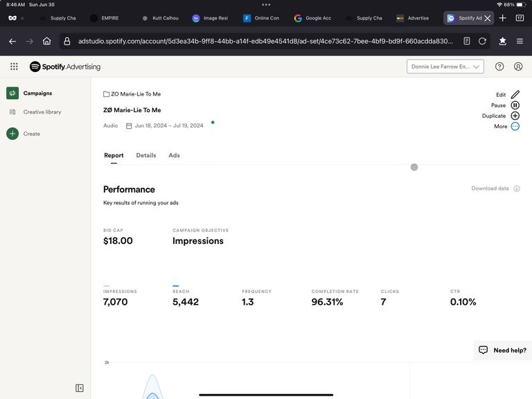Click the bookmark star icon
This screenshot has width=532, height=399.
(502, 41)
